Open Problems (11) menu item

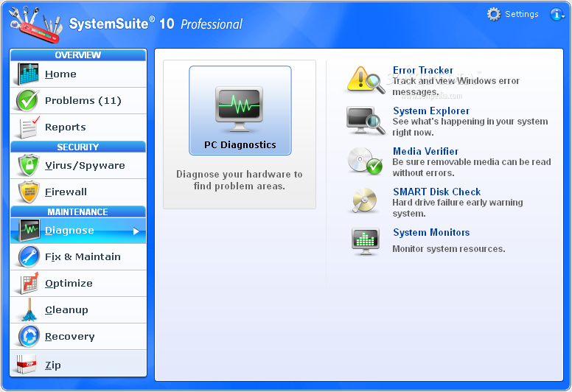tap(78, 101)
